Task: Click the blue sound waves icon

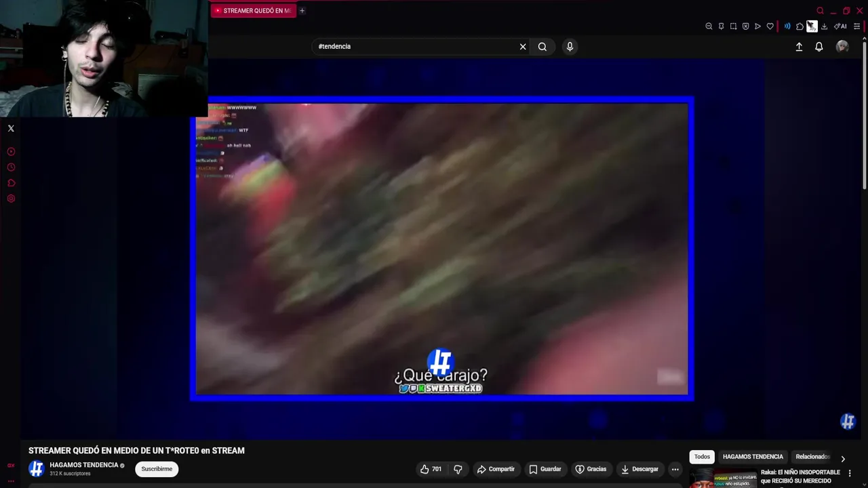Action: pos(787,26)
